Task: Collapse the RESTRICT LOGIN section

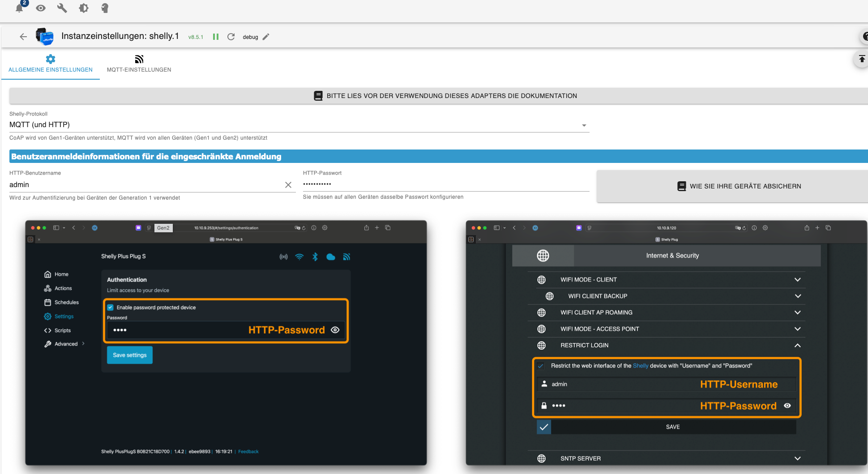Action: pyautogui.click(x=666, y=346)
